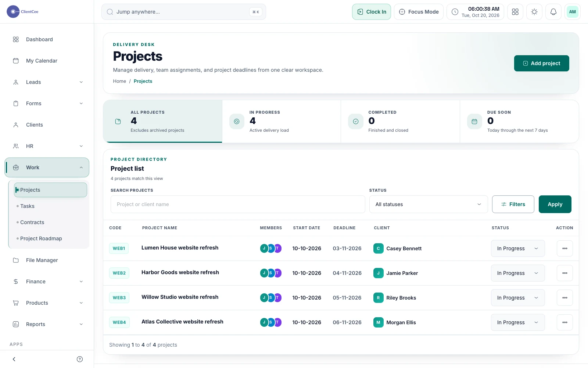Click the search magnifier icon
Viewport: 588px width, 368px height.
(110, 12)
